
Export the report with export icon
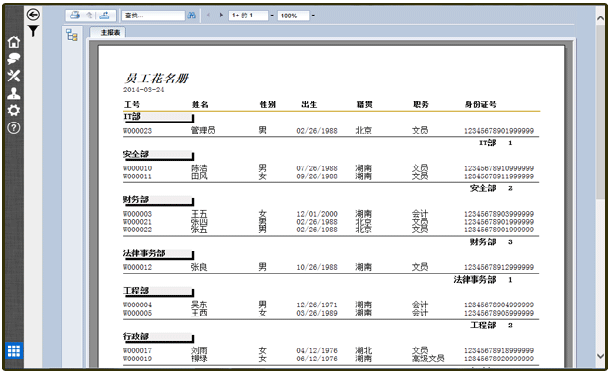pos(104,15)
